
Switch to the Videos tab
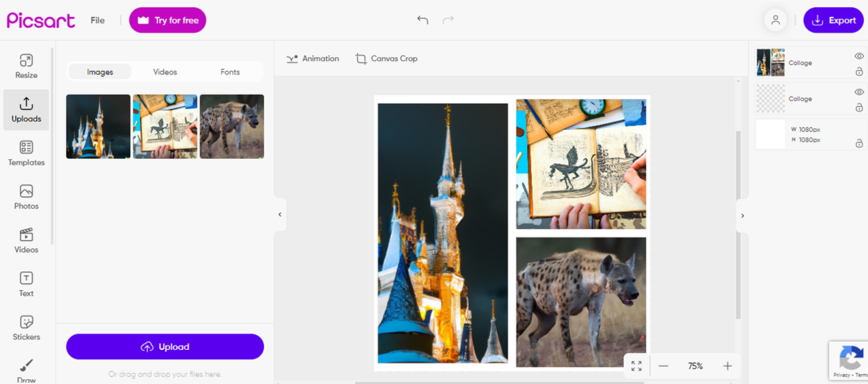(165, 72)
